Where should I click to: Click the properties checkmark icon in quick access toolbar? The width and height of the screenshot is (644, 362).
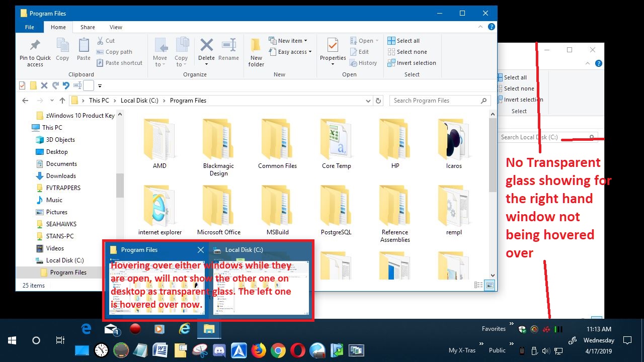tap(22, 85)
